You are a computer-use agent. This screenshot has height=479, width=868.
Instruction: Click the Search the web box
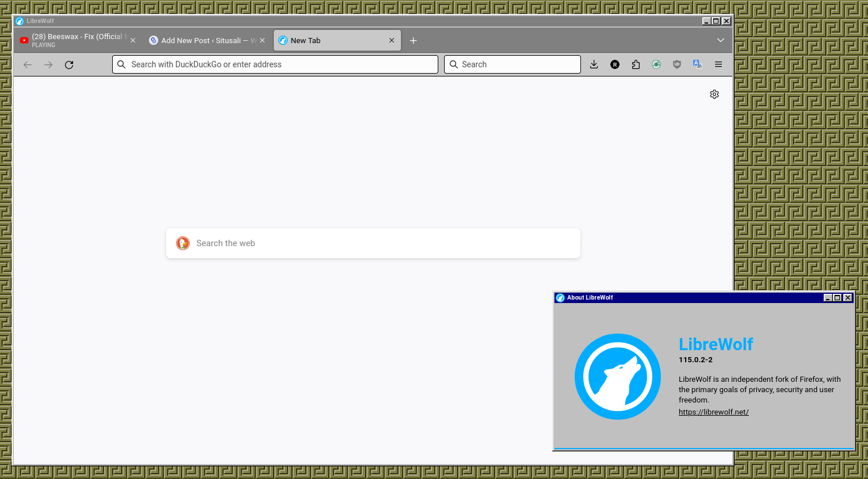coord(373,243)
